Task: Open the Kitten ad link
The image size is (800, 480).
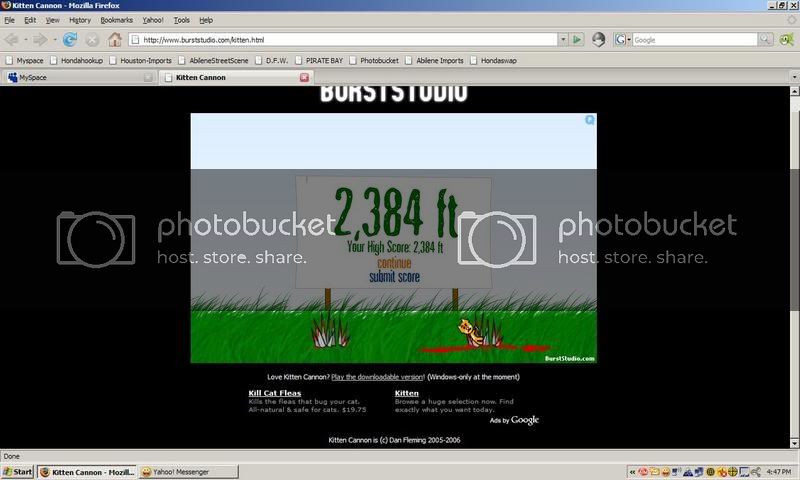Action: [407, 393]
